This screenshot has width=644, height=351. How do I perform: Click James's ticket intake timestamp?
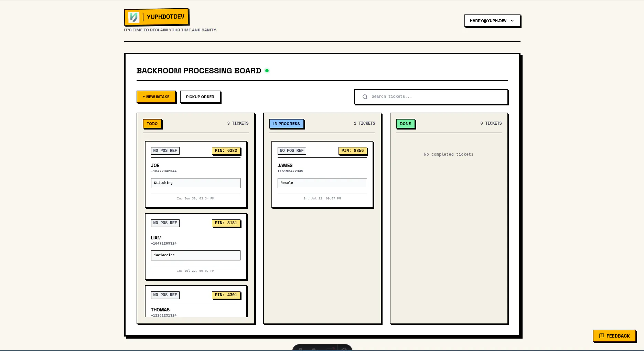(x=322, y=198)
